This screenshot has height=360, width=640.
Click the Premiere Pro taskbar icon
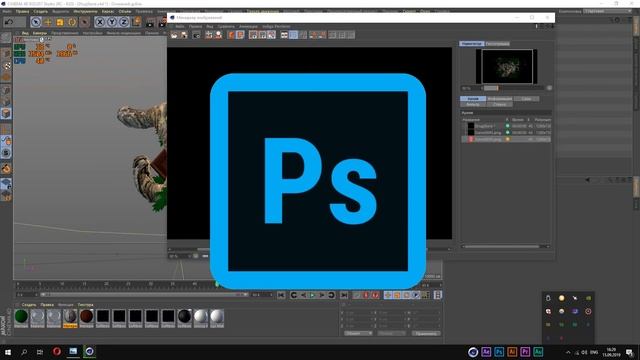pos(525,352)
